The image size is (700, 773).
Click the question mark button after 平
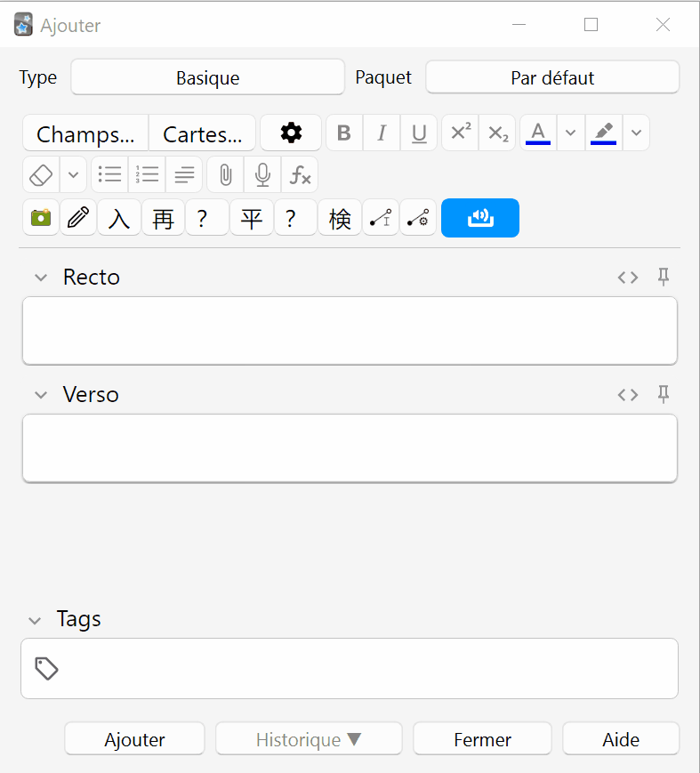[295, 217]
